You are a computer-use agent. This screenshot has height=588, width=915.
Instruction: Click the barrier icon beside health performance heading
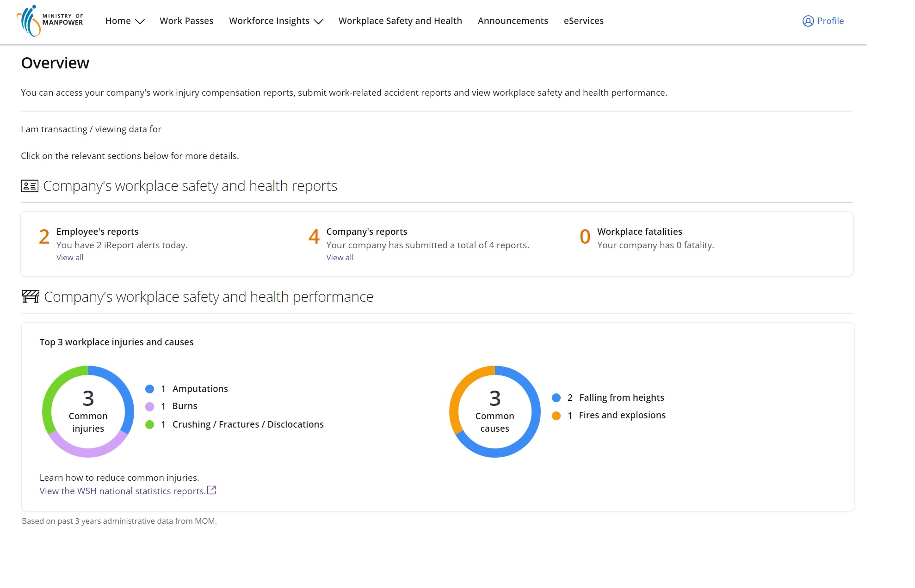point(31,297)
